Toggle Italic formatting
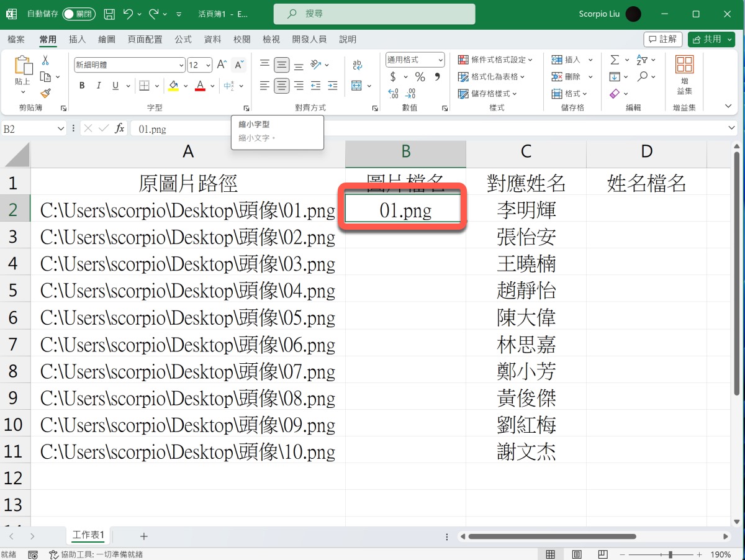The height and width of the screenshot is (560, 745). coord(99,86)
